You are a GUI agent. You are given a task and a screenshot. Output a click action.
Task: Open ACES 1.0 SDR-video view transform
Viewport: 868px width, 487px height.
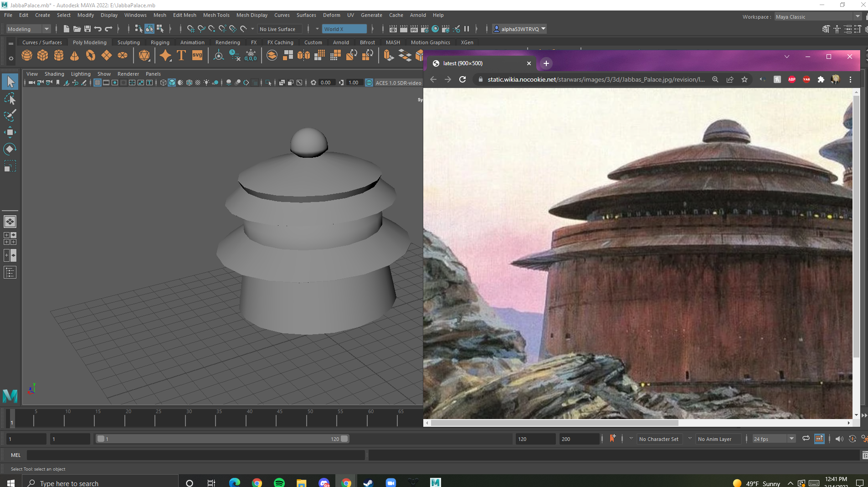398,83
